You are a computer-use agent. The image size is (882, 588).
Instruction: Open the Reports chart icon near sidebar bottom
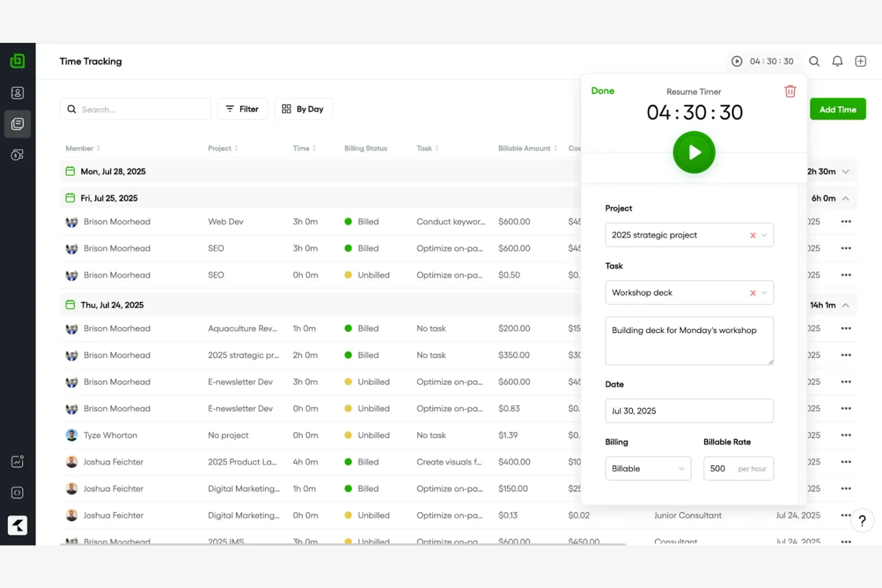(17, 461)
